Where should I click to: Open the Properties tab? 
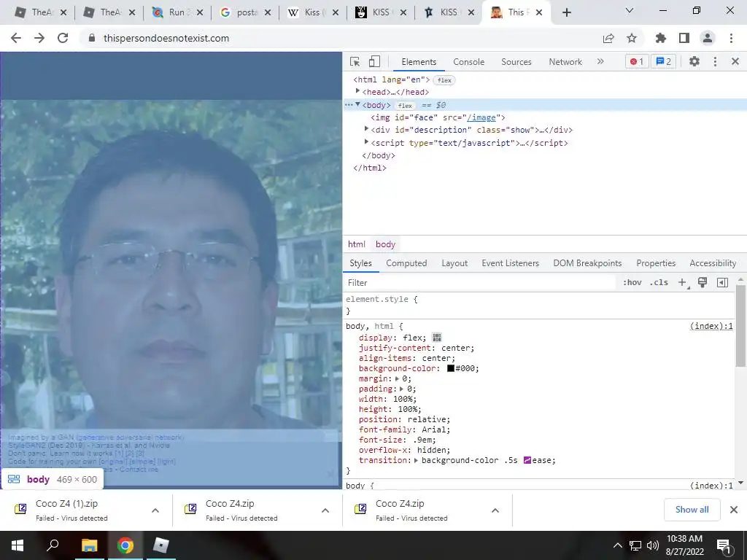(656, 262)
